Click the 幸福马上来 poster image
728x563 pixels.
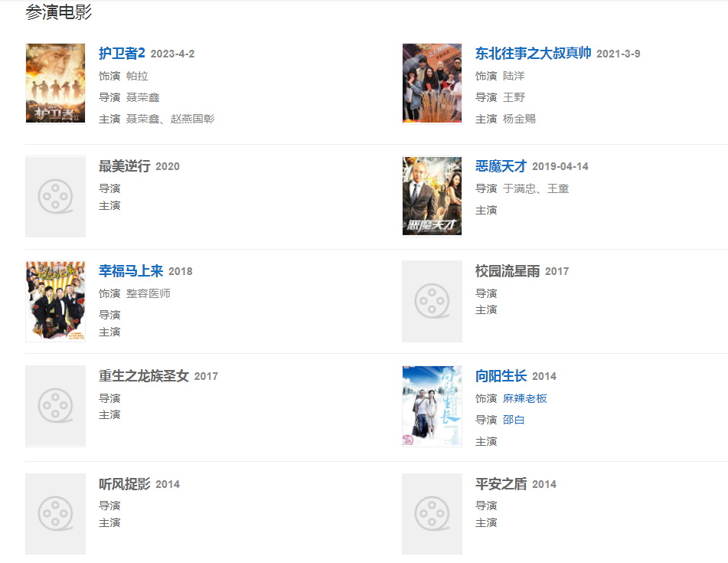[55, 301]
